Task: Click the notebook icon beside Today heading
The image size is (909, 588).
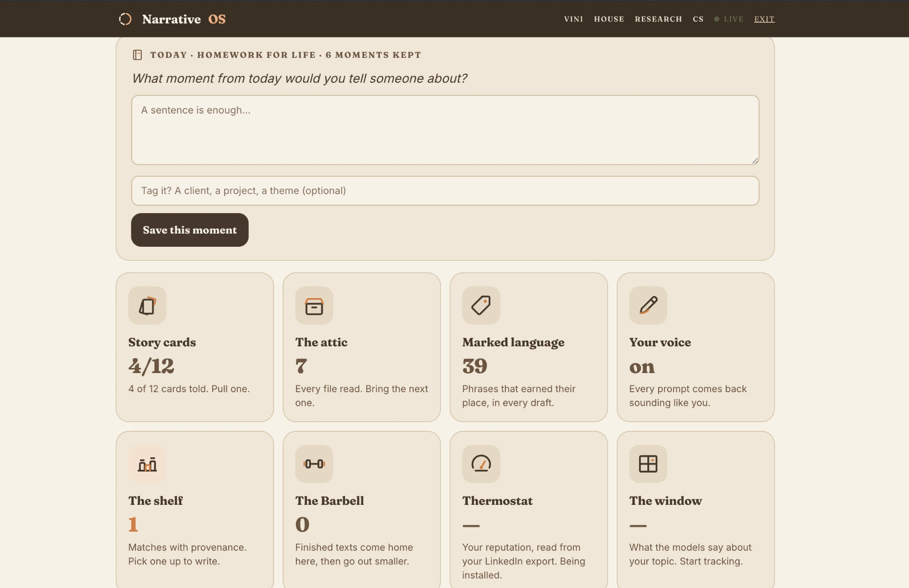Action: click(x=137, y=55)
